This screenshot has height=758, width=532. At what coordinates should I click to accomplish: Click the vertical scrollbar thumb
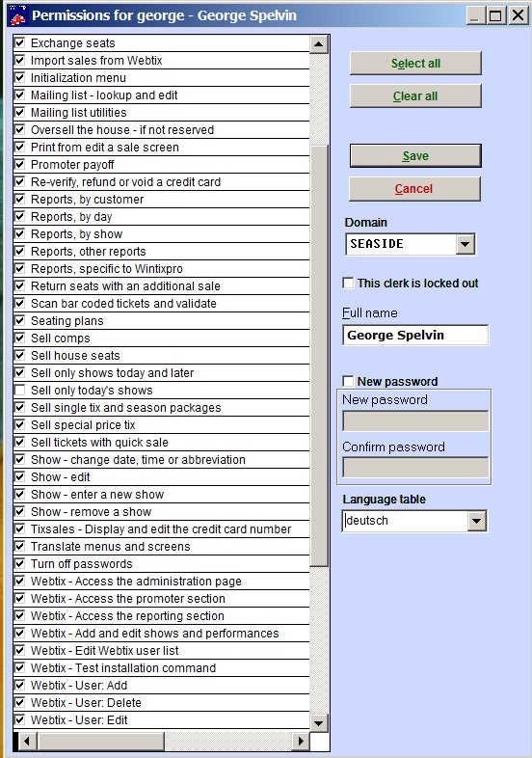(x=318, y=355)
